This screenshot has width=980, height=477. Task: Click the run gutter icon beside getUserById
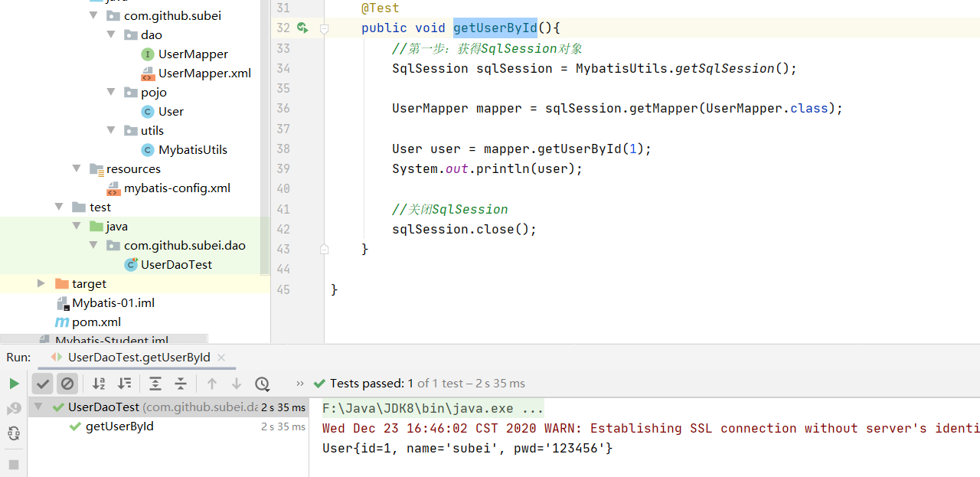coord(303,28)
